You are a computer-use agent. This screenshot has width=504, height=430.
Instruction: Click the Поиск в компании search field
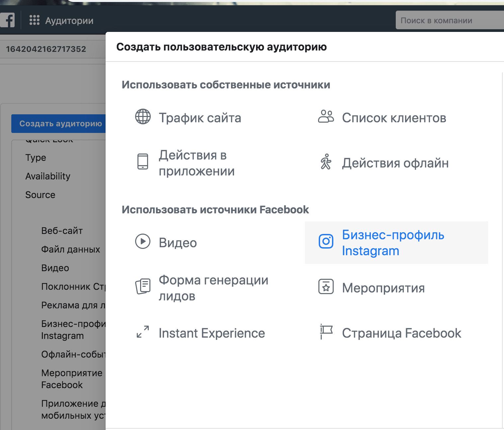[x=450, y=20]
